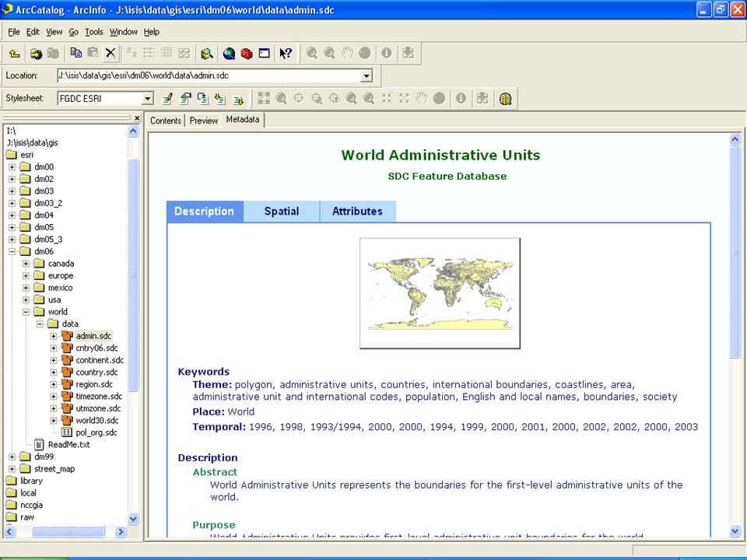The image size is (747, 560).
Task: Click the Connect to Folder icon
Action: pyautogui.click(x=36, y=54)
